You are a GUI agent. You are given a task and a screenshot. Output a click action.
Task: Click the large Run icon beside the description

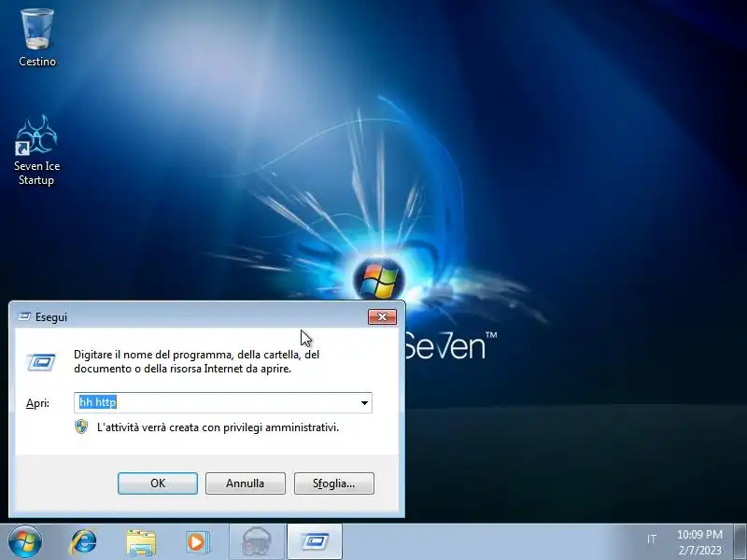click(41, 362)
